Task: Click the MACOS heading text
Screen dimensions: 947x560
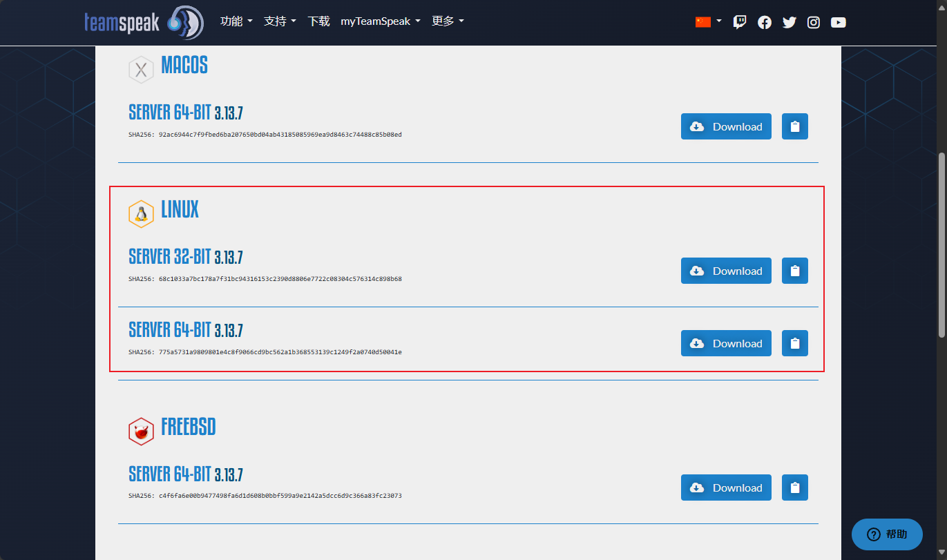Action: pos(184,66)
